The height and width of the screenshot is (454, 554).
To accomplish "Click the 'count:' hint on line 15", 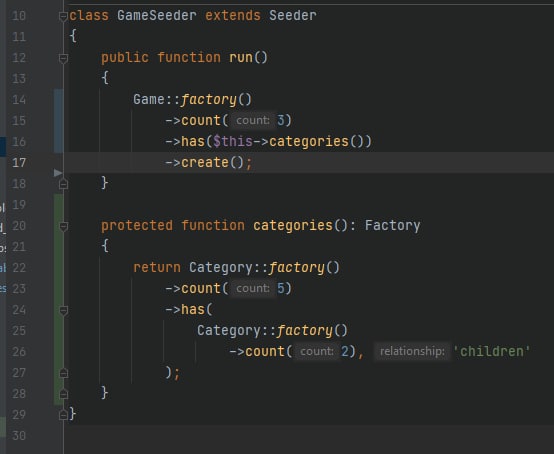I will click(x=253, y=120).
